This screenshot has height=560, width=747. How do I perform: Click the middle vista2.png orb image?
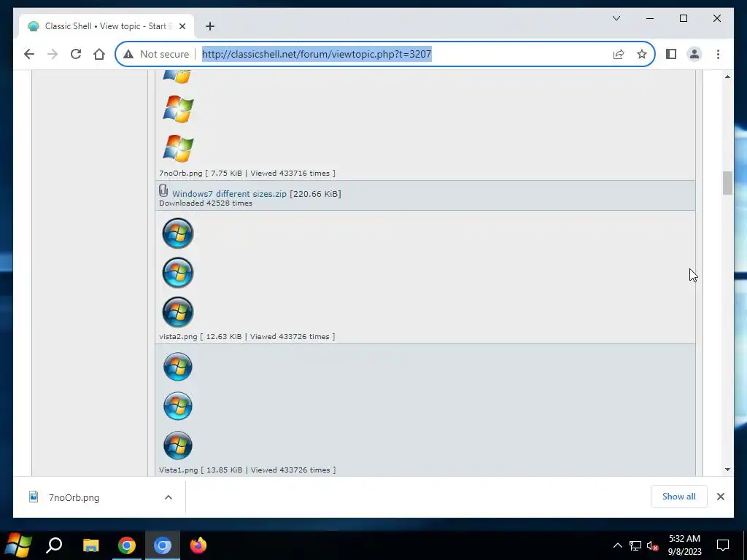(x=178, y=273)
